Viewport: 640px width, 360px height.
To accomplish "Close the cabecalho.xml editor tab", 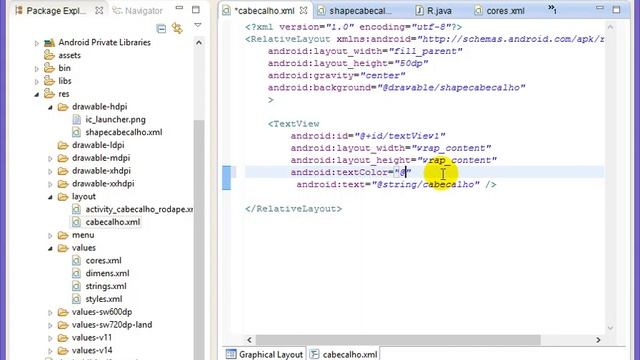I will (x=303, y=11).
